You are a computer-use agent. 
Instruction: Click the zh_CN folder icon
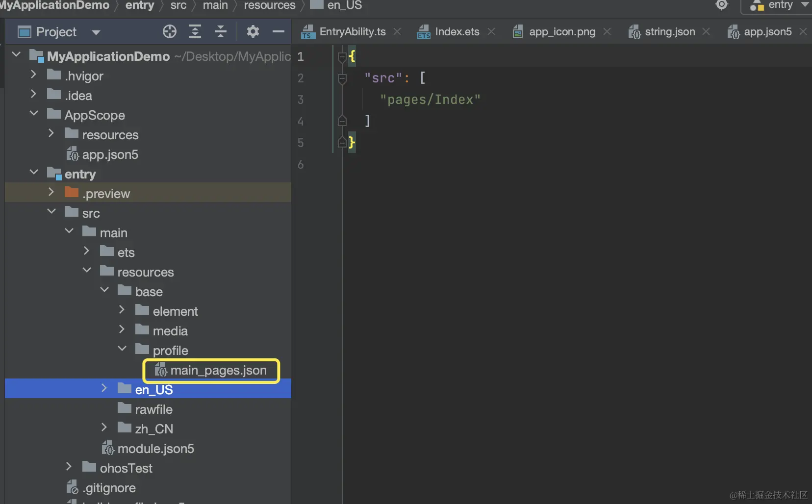click(x=125, y=428)
